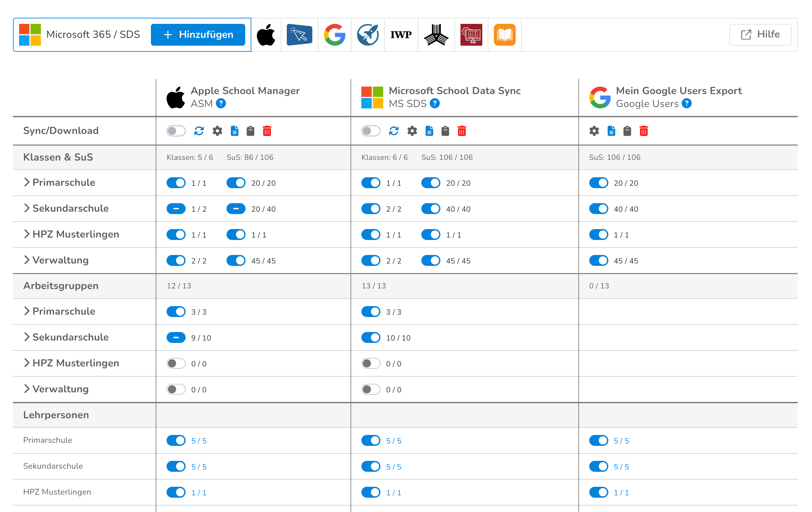The width and height of the screenshot is (812, 512).
Task: Select orange open book icon in top bar
Action: tap(504, 35)
